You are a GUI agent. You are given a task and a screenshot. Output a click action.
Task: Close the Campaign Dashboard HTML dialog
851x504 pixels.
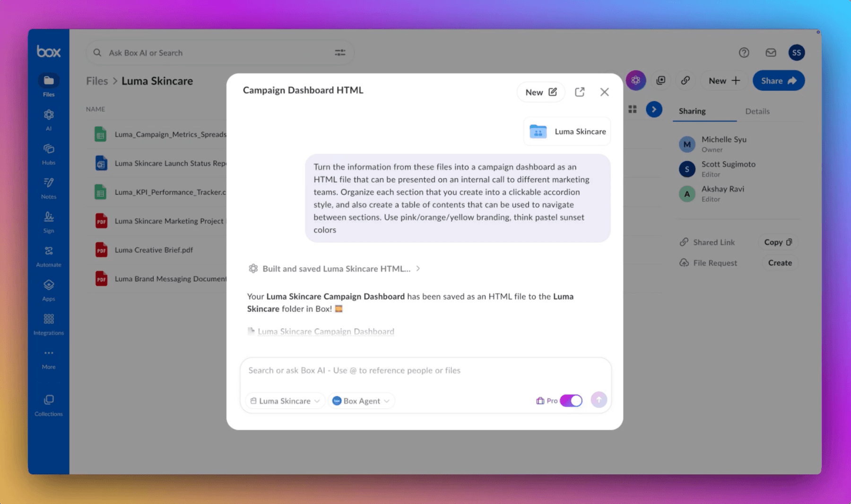pyautogui.click(x=604, y=92)
